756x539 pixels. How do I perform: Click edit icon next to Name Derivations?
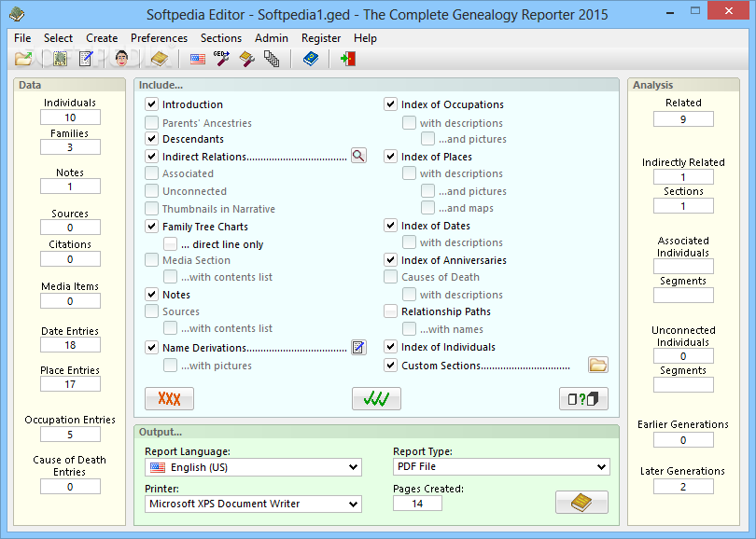(358, 347)
